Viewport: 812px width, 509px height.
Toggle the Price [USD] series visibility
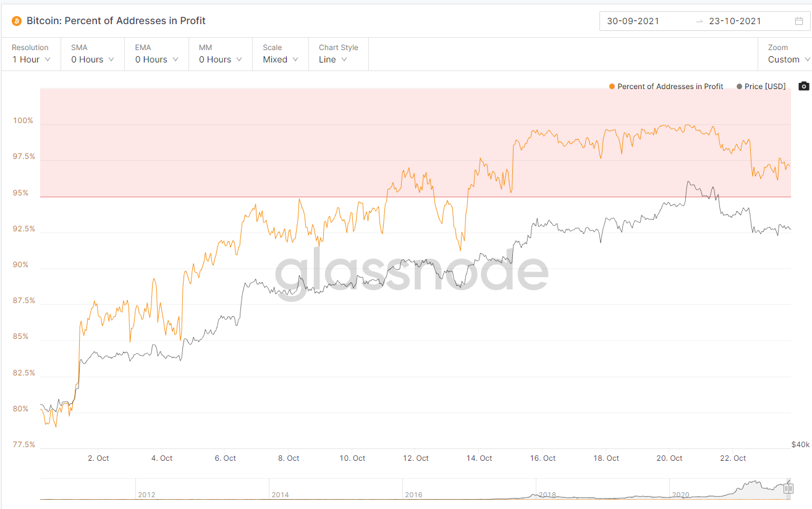[761, 87]
